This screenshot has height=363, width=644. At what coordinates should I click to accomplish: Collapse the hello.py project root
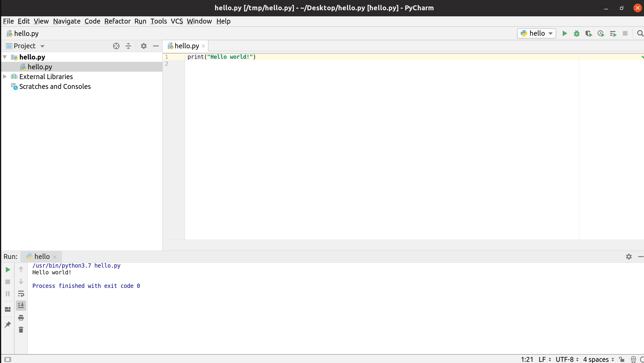(x=5, y=57)
